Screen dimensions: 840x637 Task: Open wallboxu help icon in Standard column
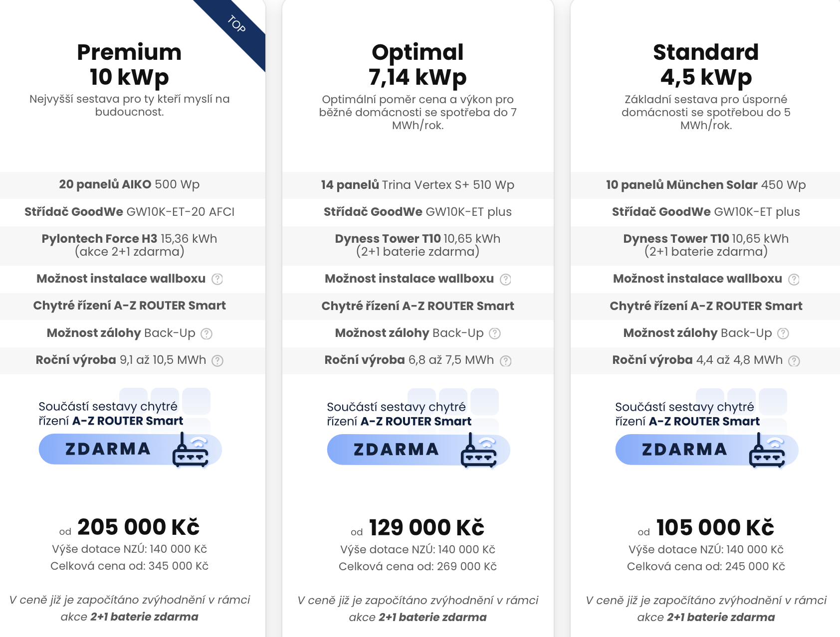click(x=794, y=280)
